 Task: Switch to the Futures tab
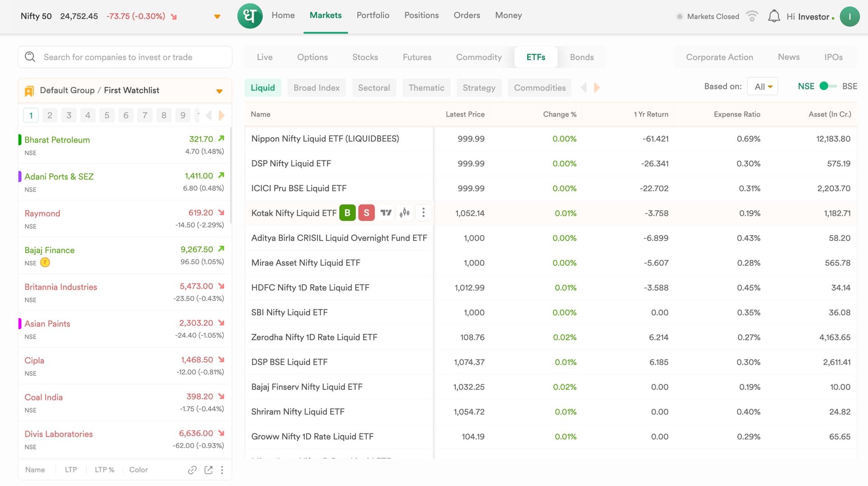pos(417,57)
